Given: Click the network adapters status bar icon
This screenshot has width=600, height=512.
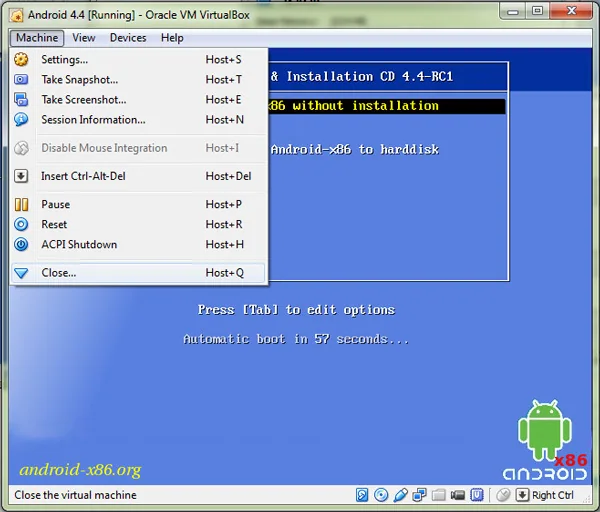Looking at the screenshot, I should pos(419,495).
